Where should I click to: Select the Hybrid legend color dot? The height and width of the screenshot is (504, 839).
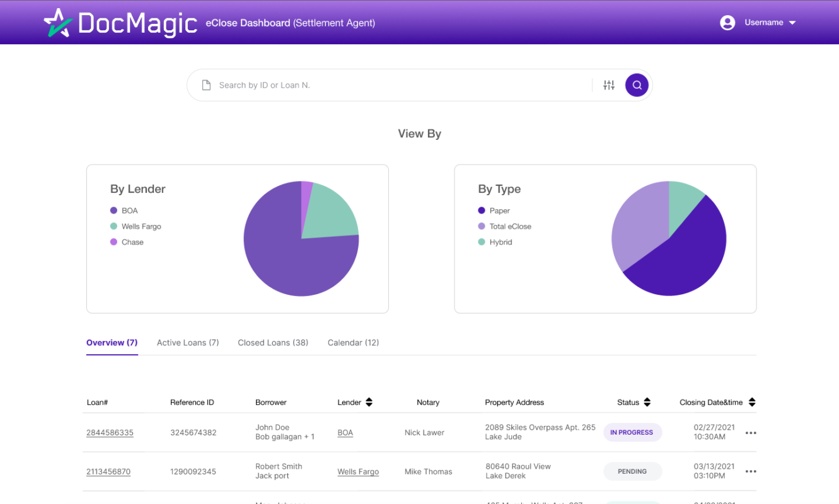point(482,242)
